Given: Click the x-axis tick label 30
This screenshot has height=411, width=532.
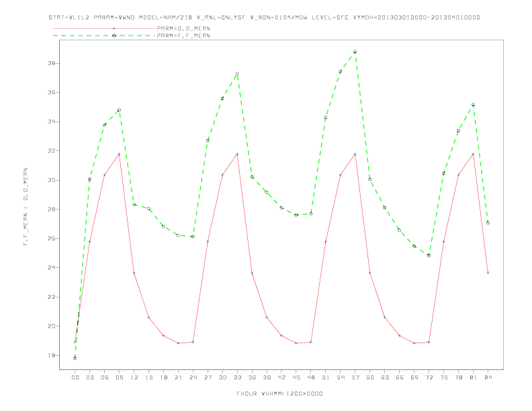Looking at the screenshot, I should click(222, 377).
